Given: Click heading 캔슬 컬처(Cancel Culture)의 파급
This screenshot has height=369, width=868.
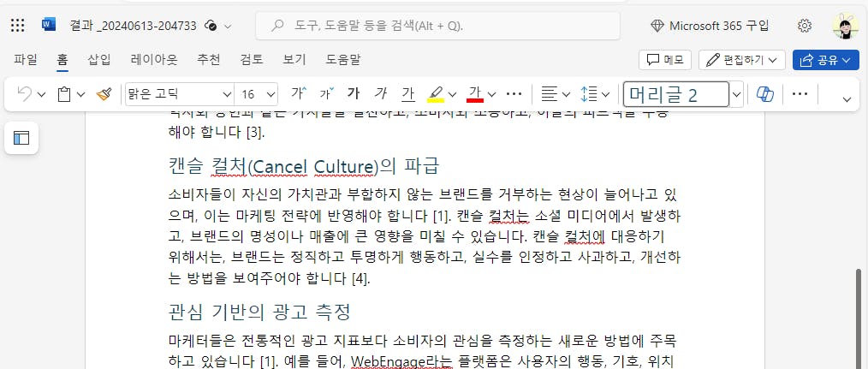Looking at the screenshot, I should point(303,165).
